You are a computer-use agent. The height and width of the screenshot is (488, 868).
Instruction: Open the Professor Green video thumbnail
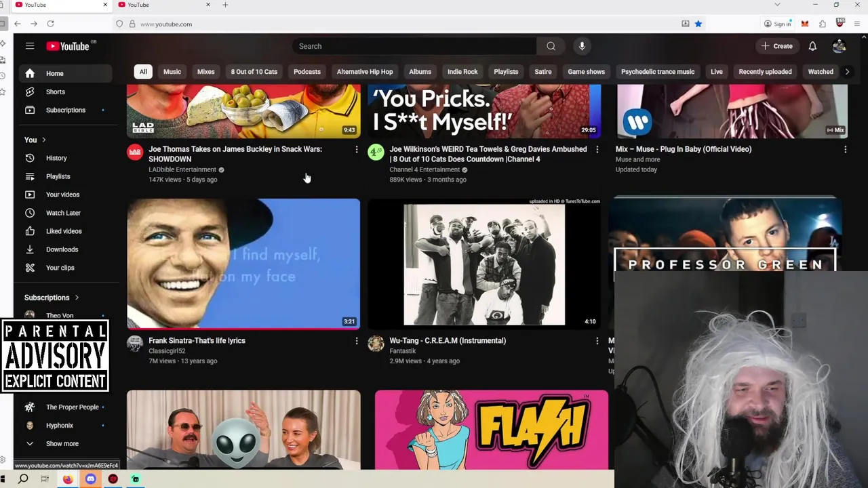coord(725,235)
